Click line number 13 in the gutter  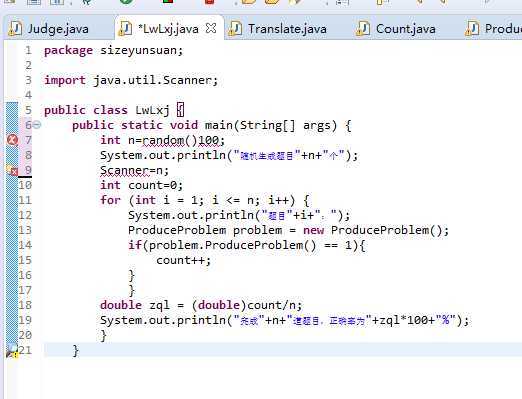pyautogui.click(x=25, y=230)
